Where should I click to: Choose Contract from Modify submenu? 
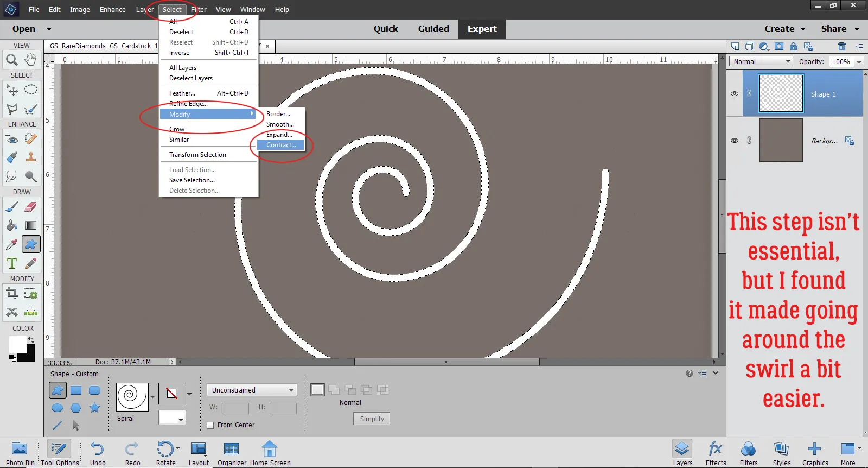[281, 145]
